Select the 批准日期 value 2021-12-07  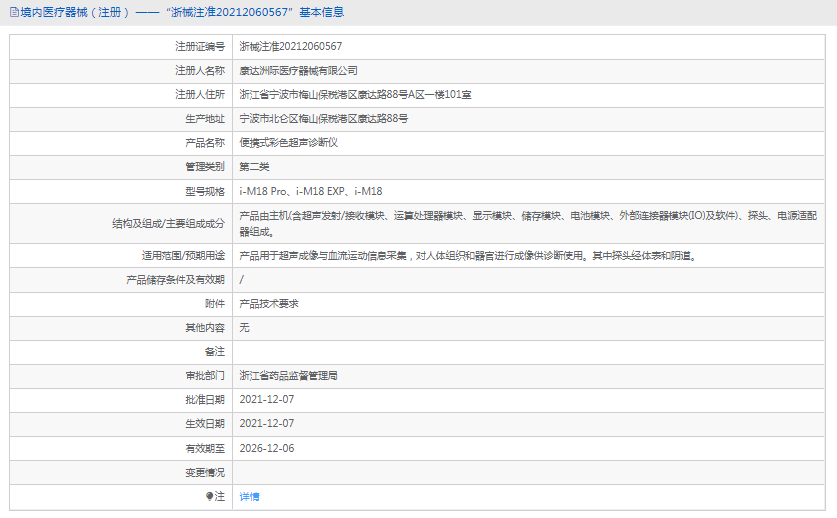coord(267,399)
